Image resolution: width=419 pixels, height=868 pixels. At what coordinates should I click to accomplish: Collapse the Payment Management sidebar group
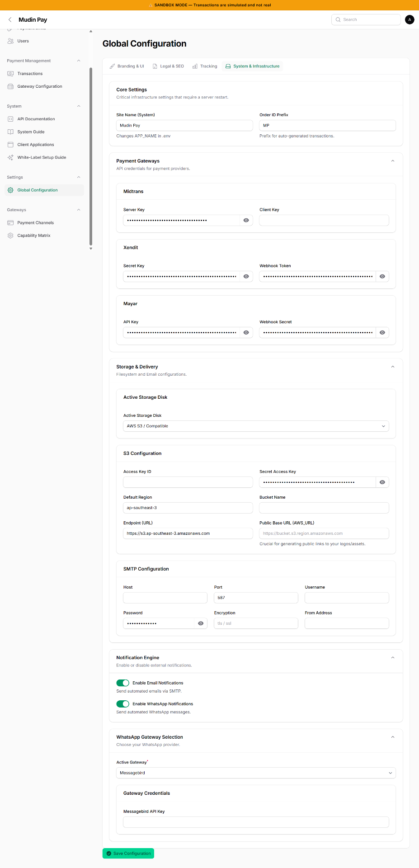coord(79,61)
